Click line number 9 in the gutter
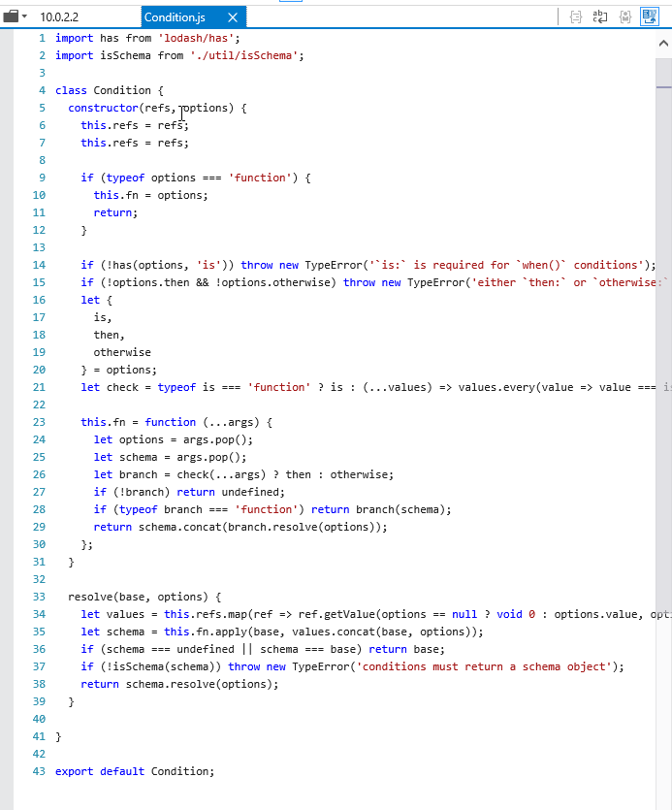The height and width of the screenshot is (810, 672). point(42,178)
